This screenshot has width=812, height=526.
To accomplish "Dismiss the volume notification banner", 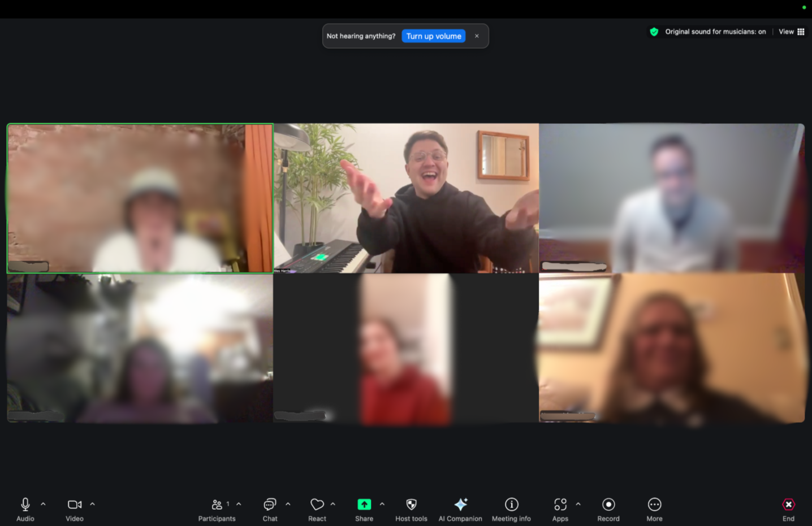I will 477,36.
